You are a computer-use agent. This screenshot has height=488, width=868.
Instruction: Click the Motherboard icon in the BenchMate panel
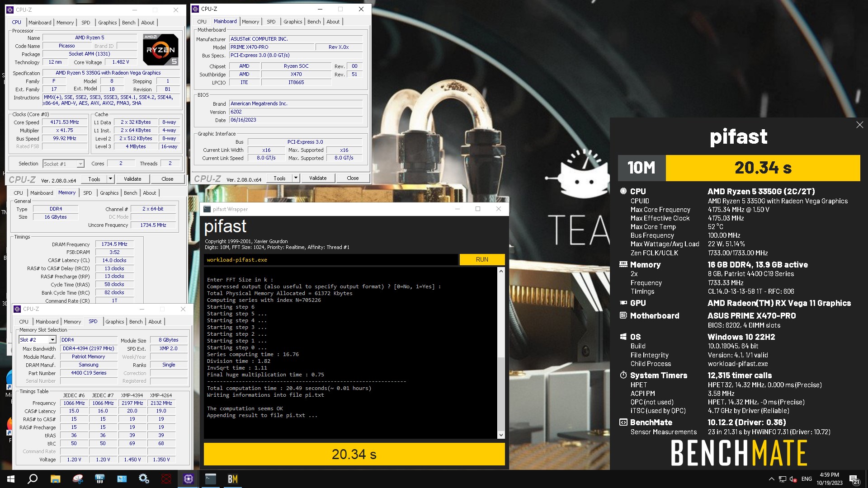click(x=623, y=315)
